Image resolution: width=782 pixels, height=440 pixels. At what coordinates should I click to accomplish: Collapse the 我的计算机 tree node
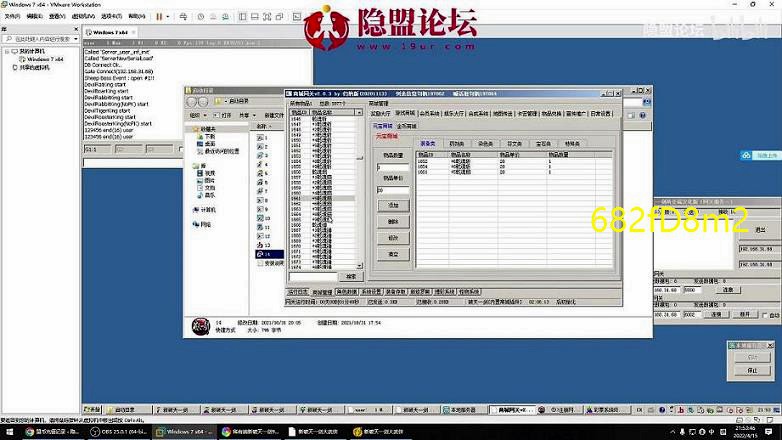click(7, 51)
